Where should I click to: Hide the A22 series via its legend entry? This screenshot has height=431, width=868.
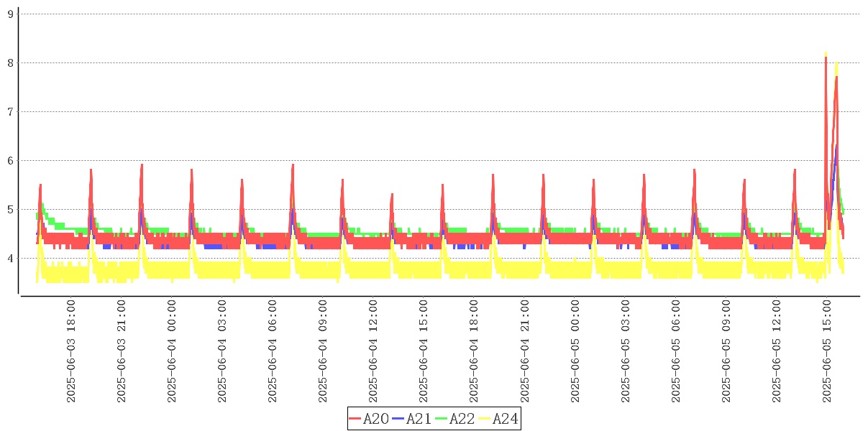click(456, 419)
